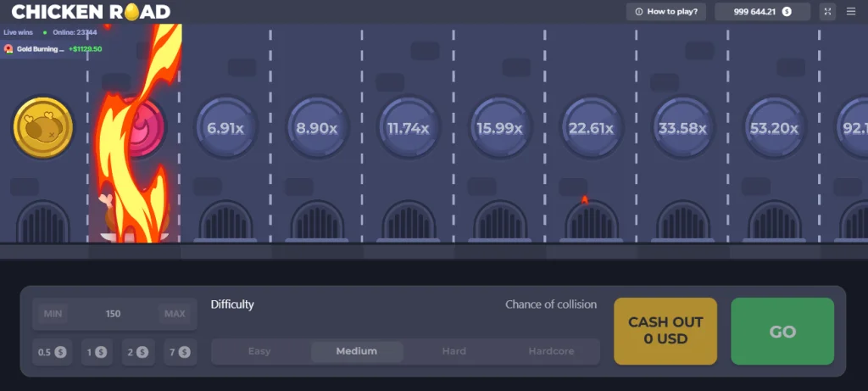Viewport: 868px width, 391px height.
Task: Click the gold chicken start coin
Action: [43, 127]
